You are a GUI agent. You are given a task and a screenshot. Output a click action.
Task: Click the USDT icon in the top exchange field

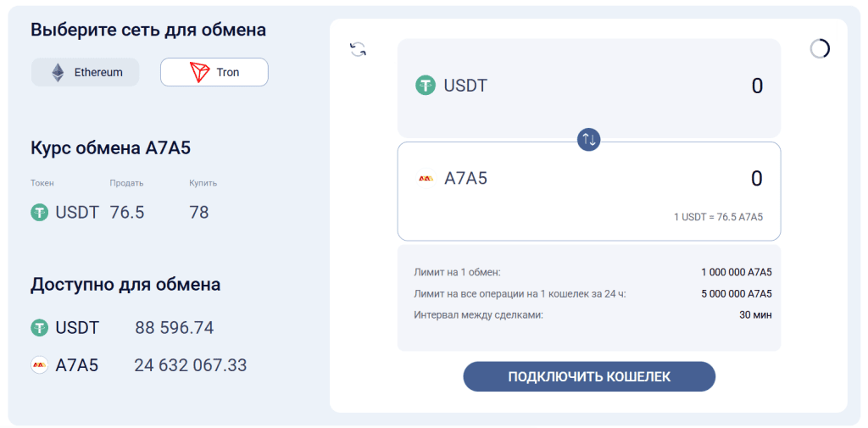tap(425, 86)
